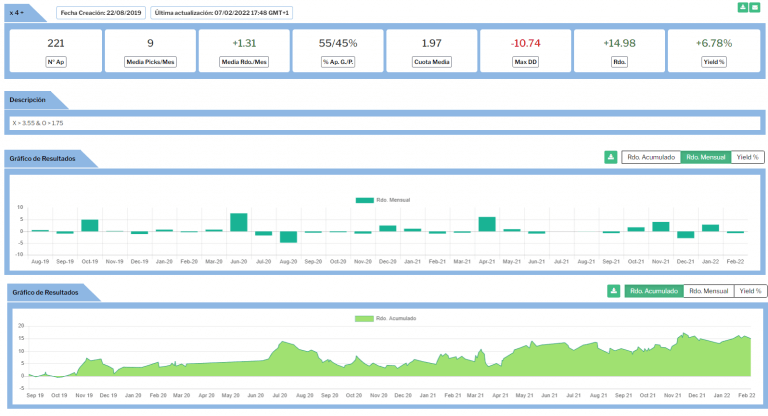Click the Media Picks/Mes label
Viewport: 768px width, 416px height.
[x=150, y=62]
